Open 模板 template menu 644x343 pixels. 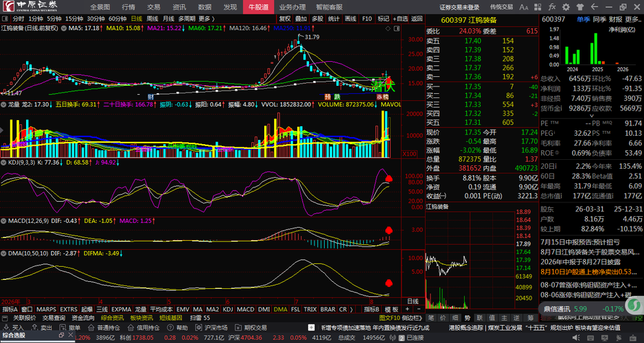pos(391,309)
